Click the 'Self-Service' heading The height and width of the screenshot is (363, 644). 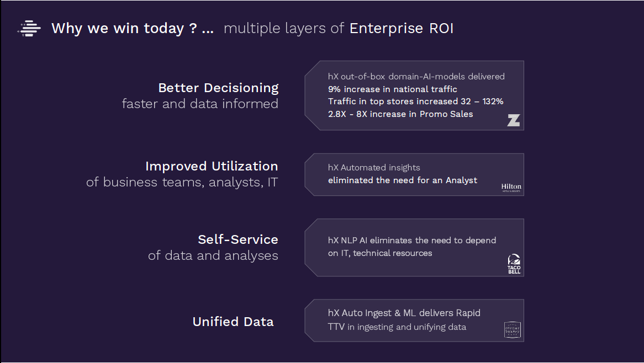238,239
